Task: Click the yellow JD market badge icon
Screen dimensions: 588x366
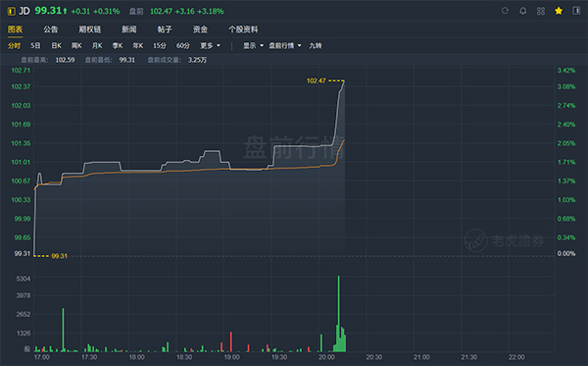Action: point(11,11)
